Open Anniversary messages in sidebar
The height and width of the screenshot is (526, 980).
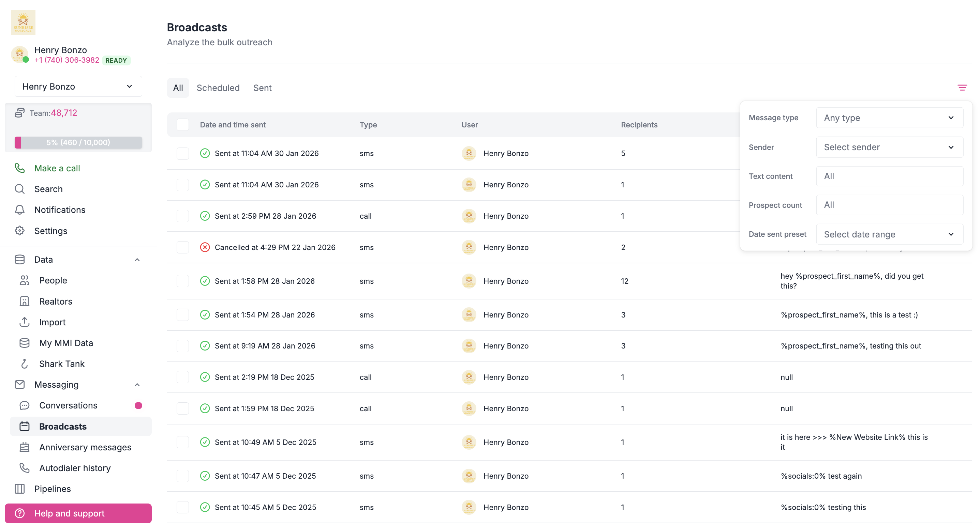pyautogui.click(x=81, y=447)
